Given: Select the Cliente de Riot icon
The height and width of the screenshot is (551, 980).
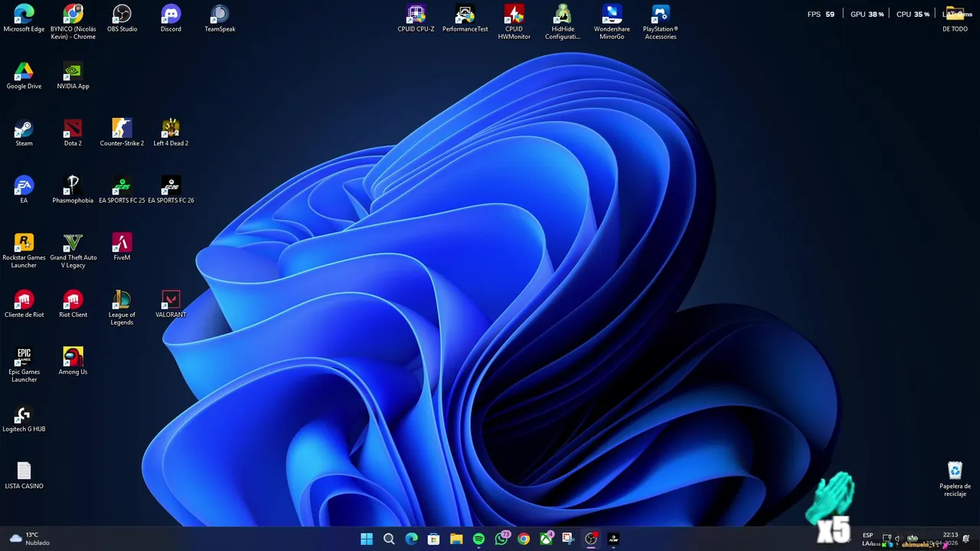Looking at the screenshot, I should (x=24, y=305).
